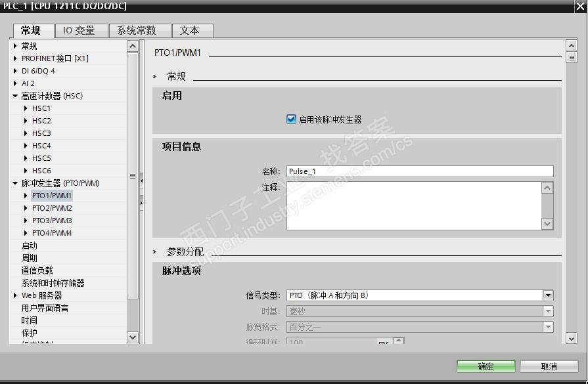
Task: Click the tree panel scrollbar thumb
Action: [x=132, y=176]
